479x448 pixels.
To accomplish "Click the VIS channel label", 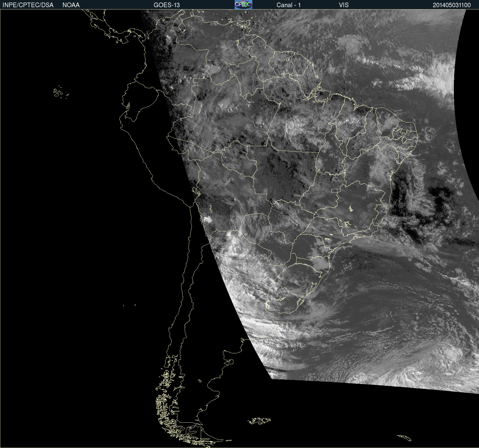I will (x=344, y=5).
